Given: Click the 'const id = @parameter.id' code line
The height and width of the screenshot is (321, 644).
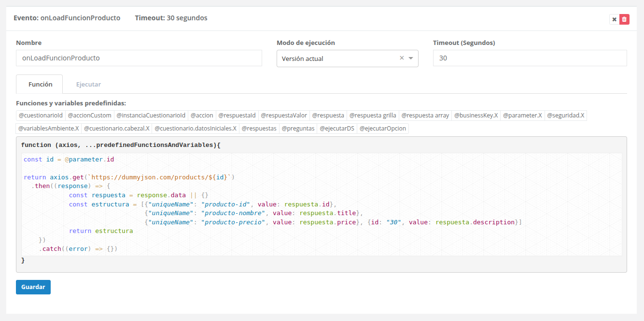Looking at the screenshot, I should click(69, 159).
